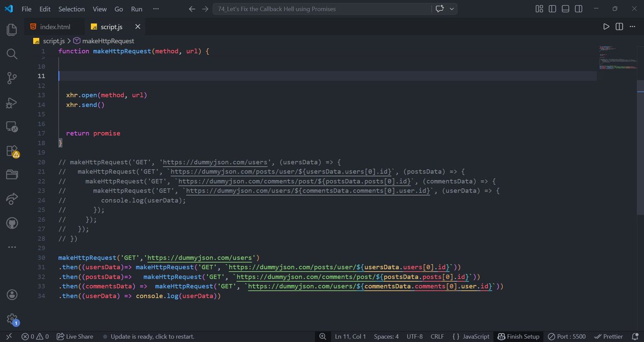
Task: Click line number 30 in gutter
Action: coord(42,258)
